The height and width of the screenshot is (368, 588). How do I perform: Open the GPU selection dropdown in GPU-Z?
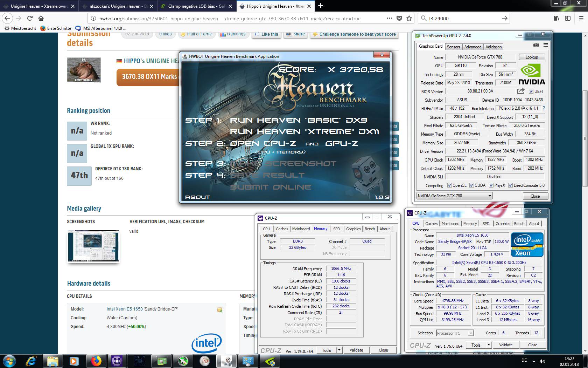(x=455, y=196)
